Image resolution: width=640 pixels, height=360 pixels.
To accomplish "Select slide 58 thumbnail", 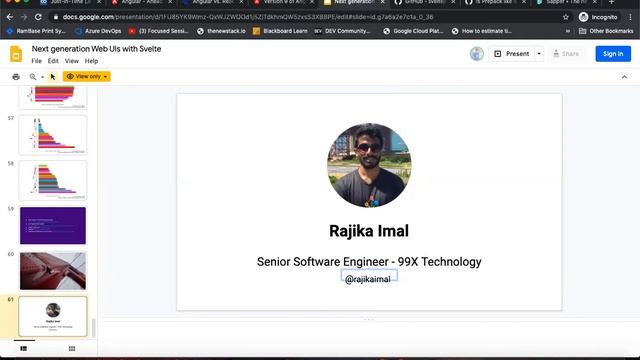I will 53,180.
